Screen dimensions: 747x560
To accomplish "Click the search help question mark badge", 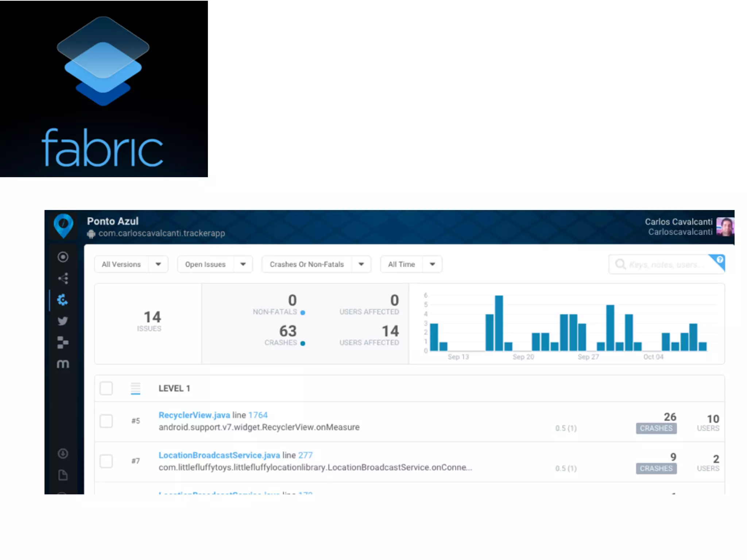I will pos(719,260).
